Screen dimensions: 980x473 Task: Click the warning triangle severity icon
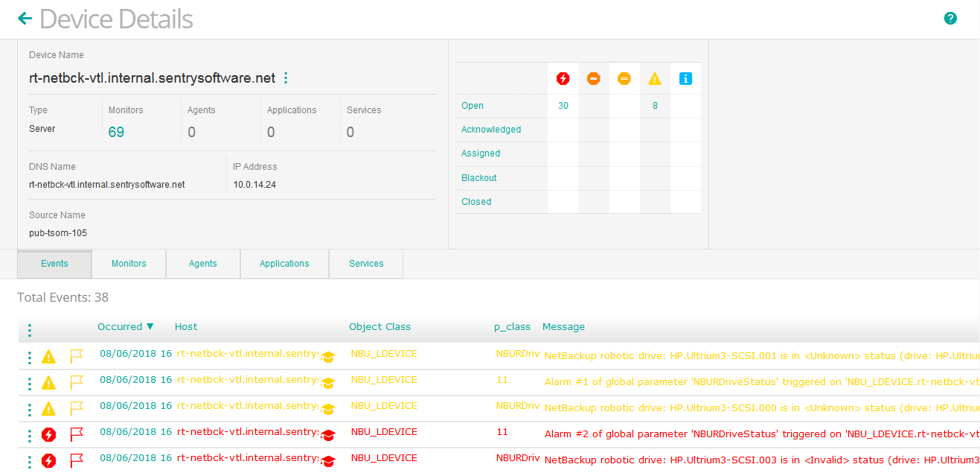[655, 78]
